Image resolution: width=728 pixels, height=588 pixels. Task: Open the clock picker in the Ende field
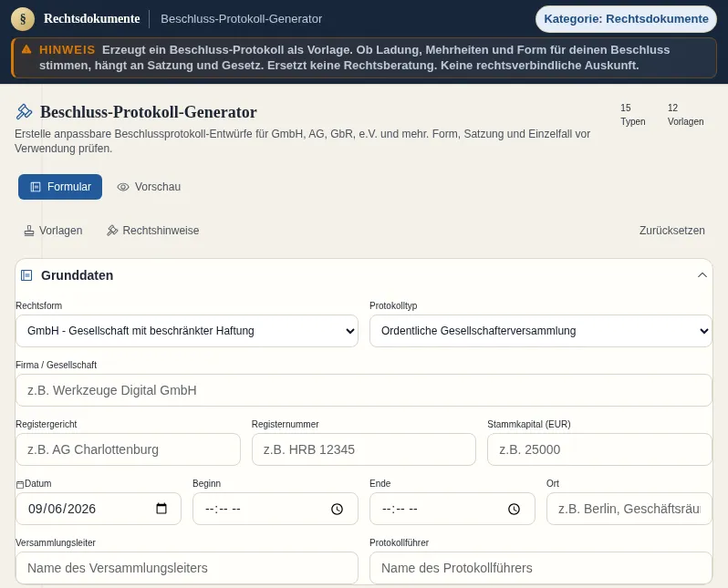point(514,509)
